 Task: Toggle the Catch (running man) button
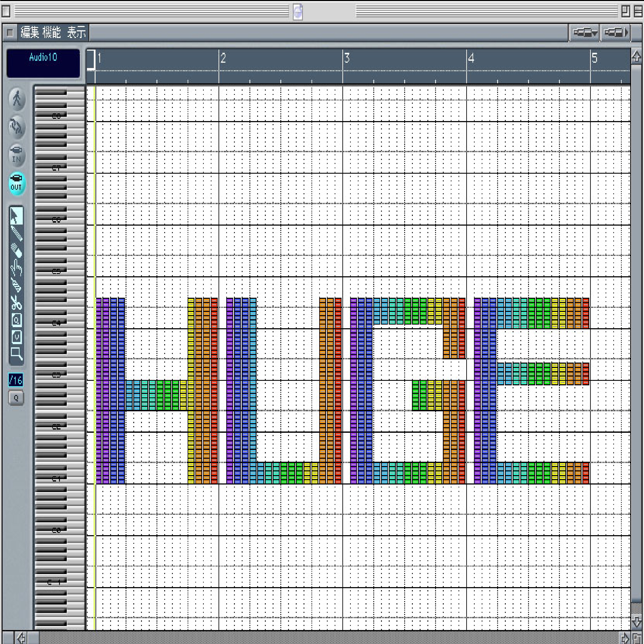tap(17, 99)
